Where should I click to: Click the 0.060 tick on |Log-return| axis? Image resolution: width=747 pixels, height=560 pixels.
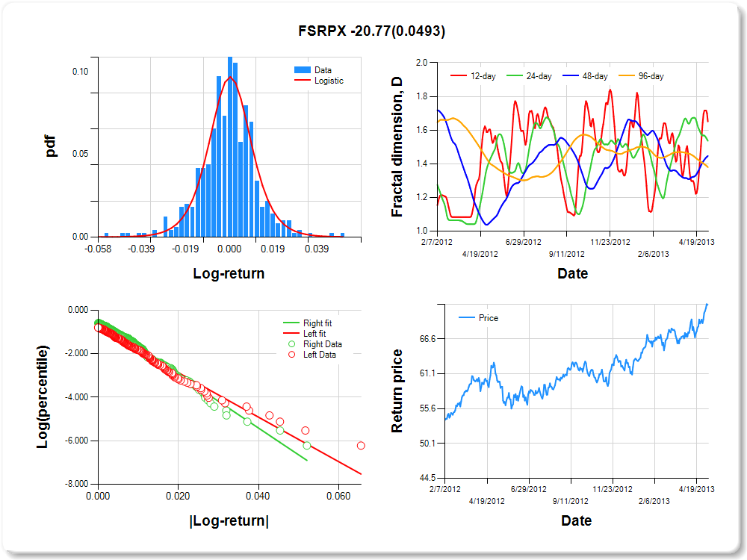[x=338, y=497]
